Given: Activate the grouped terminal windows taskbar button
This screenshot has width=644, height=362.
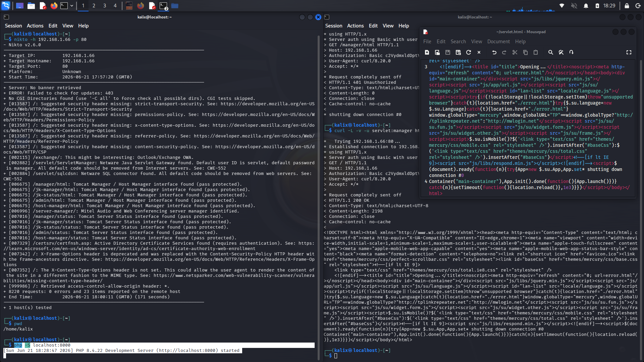Looking at the screenshot, I should [x=163, y=6].
